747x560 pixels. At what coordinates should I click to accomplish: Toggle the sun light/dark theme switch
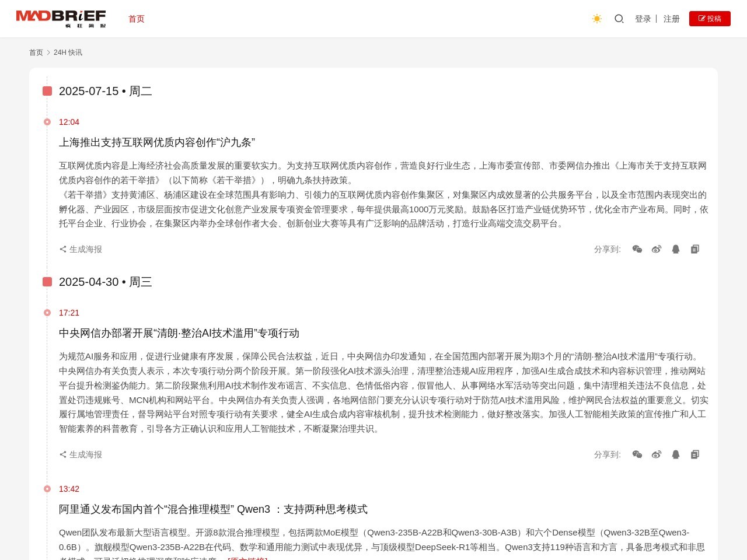(596, 19)
